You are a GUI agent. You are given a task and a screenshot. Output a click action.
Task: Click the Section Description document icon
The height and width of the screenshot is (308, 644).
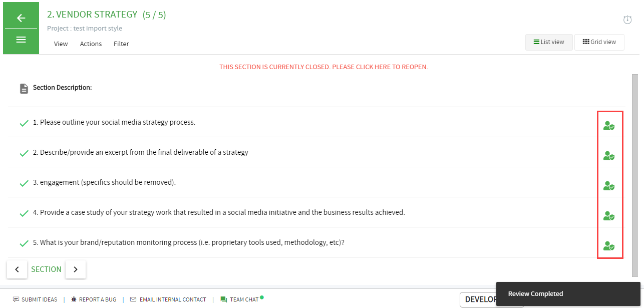(24, 89)
